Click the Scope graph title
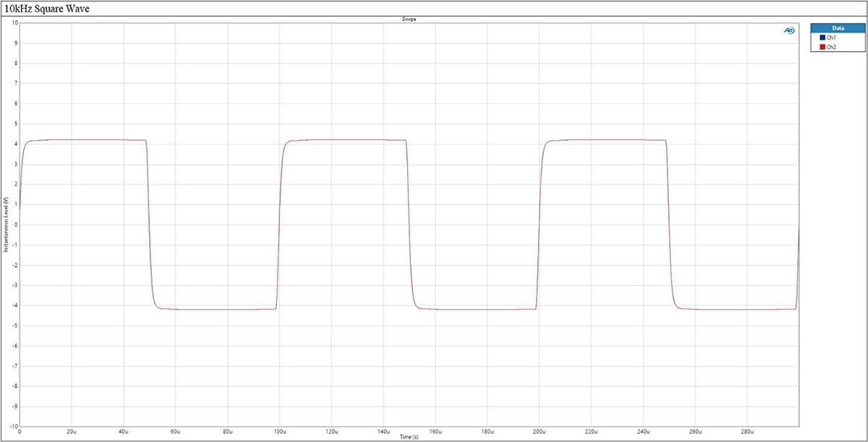Screen dimensions: 868x442 point(409,19)
